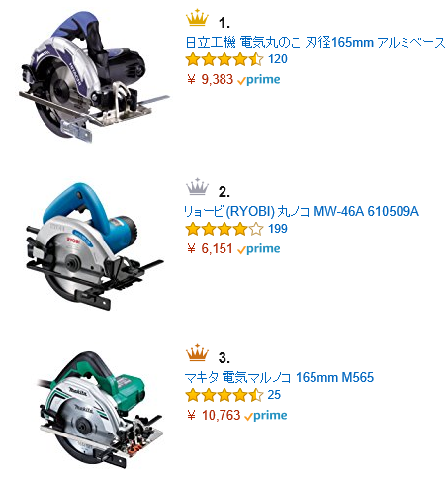The width and height of the screenshot is (448, 481).
Task: Click the bronze crown rank 3 icon
Action: (x=197, y=352)
